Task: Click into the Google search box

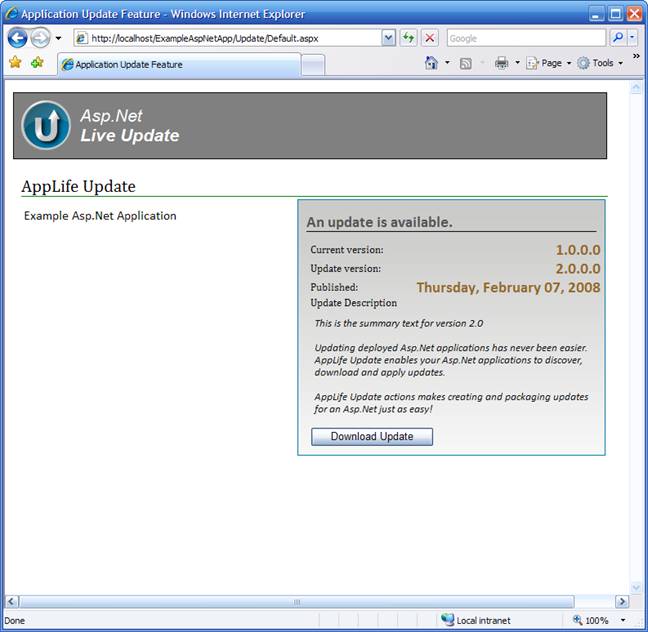Action: pos(526,38)
